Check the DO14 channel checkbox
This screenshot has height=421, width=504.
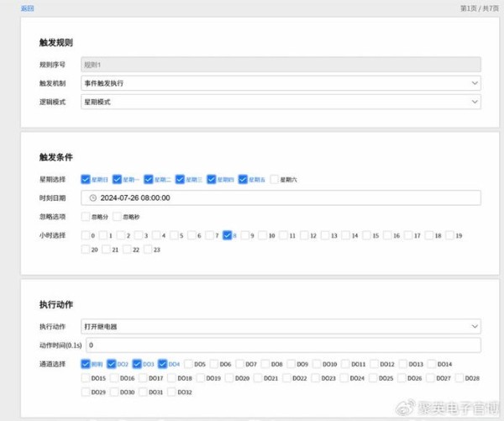pyautogui.click(x=432, y=364)
